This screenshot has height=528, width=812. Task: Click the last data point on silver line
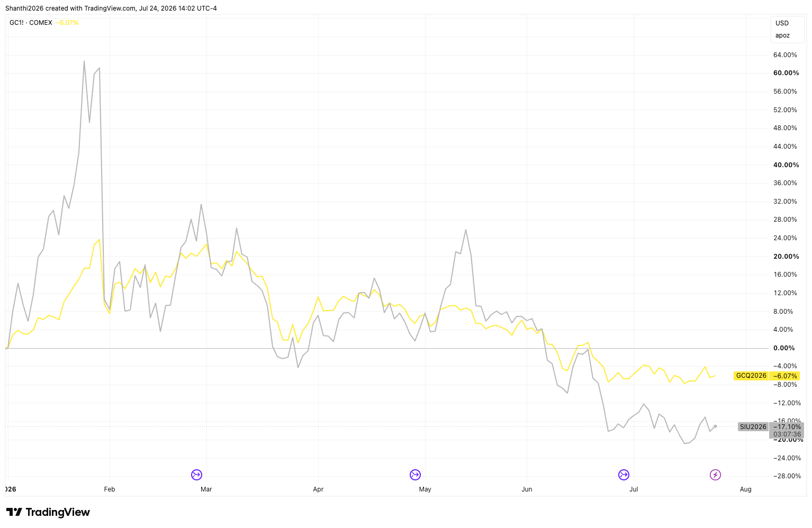pos(715,426)
